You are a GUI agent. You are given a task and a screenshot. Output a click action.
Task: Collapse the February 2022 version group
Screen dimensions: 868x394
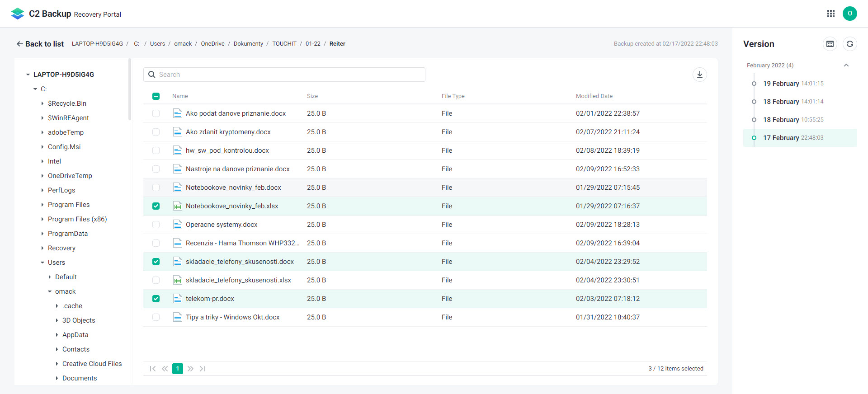(846, 66)
